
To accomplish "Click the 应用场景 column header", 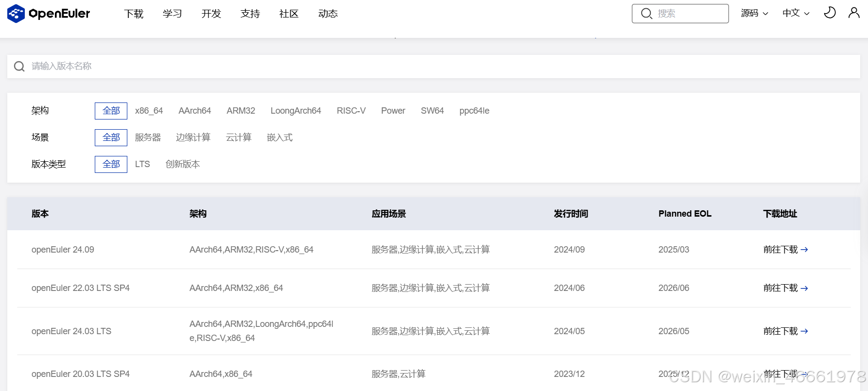I will click(x=389, y=214).
